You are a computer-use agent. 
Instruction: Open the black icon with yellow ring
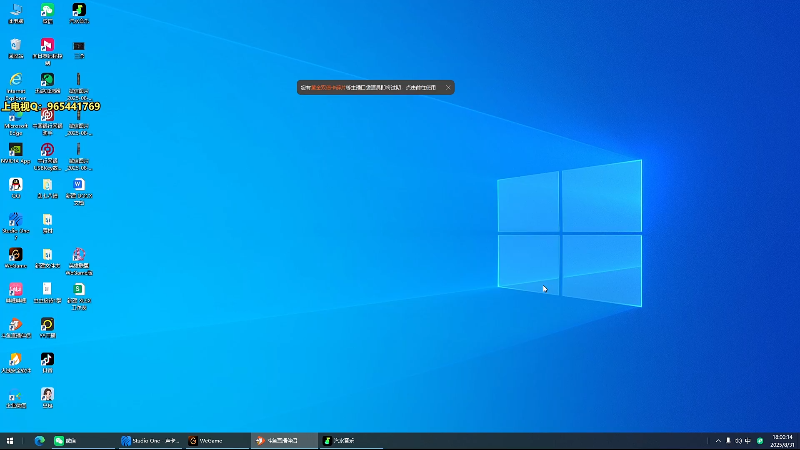click(x=47, y=328)
